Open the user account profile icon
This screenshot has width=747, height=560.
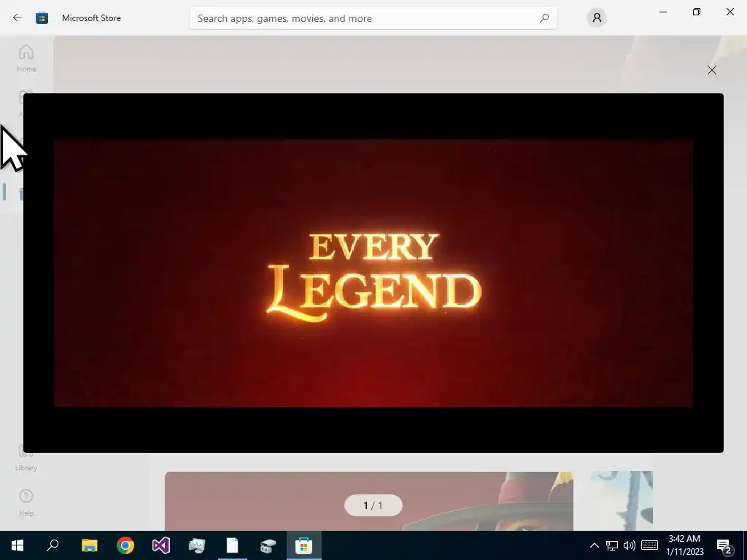click(597, 18)
